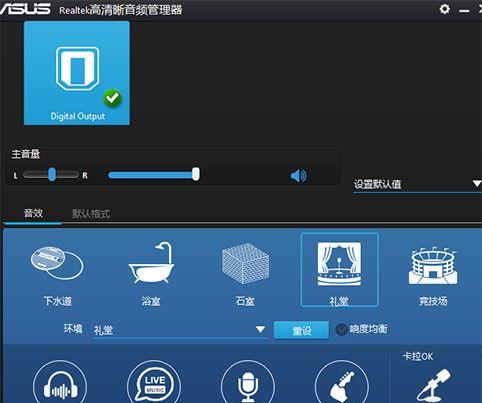The image size is (482, 403).
Task: Switch to the 默认格式 tab
Action: [x=91, y=213]
